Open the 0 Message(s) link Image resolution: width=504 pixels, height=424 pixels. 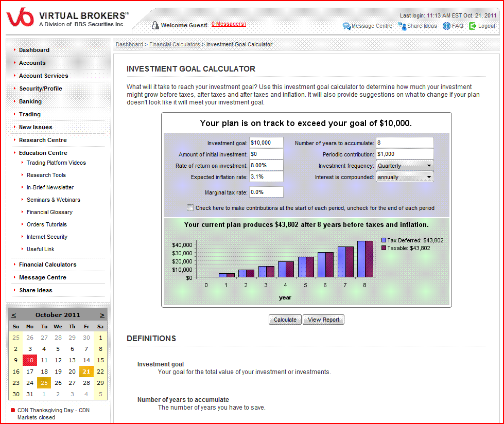[x=229, y=24]
